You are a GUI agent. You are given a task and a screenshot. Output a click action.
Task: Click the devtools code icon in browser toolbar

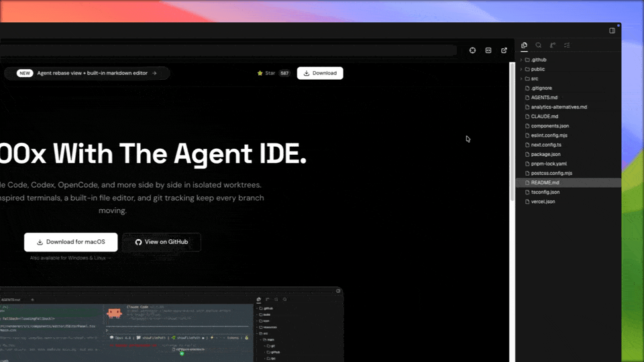click(x=488, y=50)
